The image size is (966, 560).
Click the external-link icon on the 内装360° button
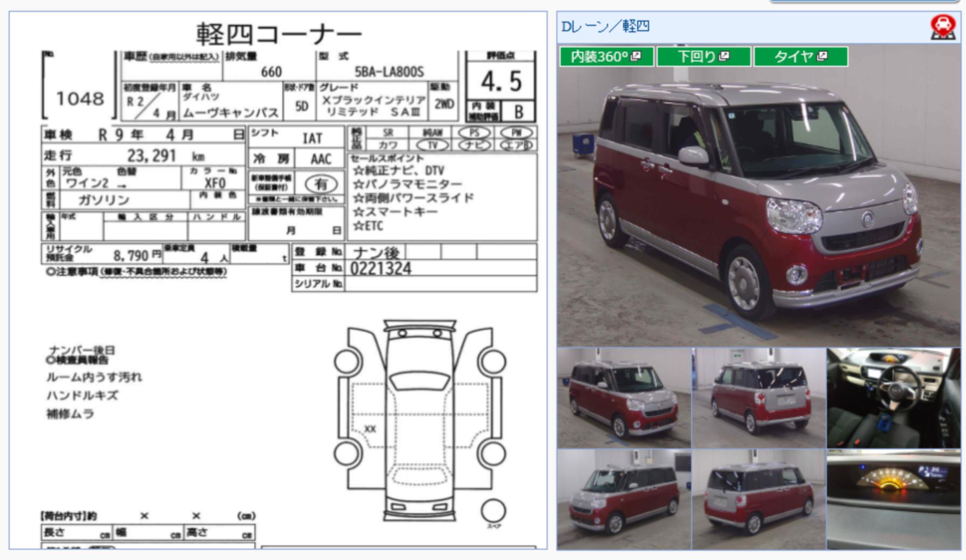point(636,56)
